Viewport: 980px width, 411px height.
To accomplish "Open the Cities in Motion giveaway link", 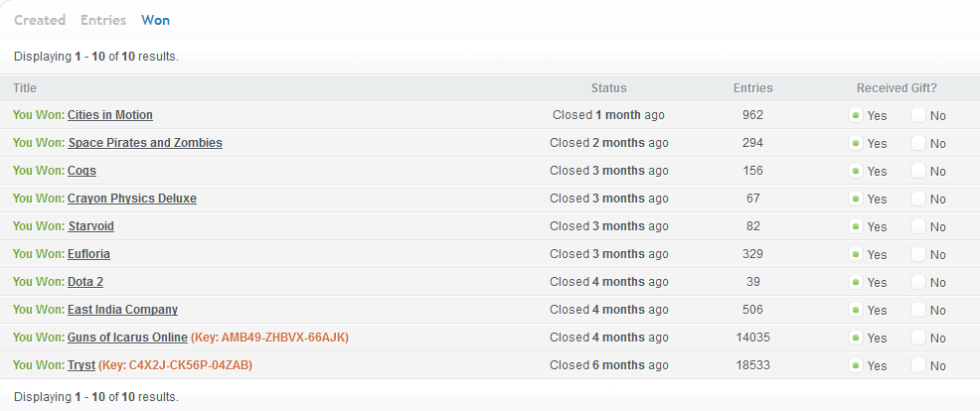I will pos(110,115).
